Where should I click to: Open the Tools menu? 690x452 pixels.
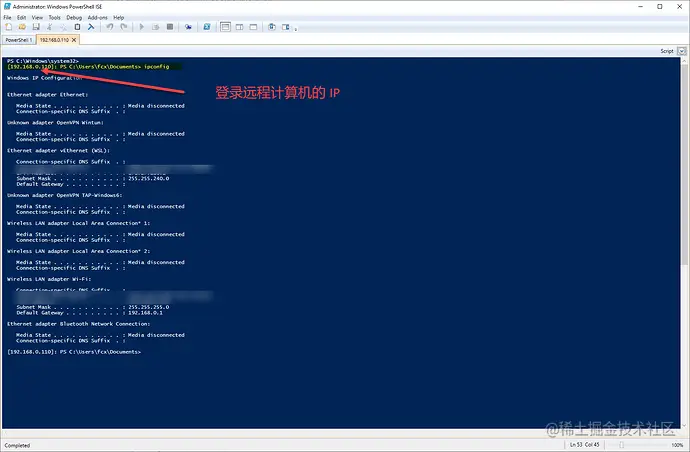pyautogui.click(x=55, y=18)
